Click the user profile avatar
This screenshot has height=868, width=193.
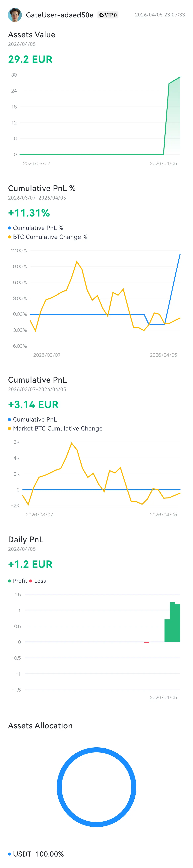[x=15, y=15]
